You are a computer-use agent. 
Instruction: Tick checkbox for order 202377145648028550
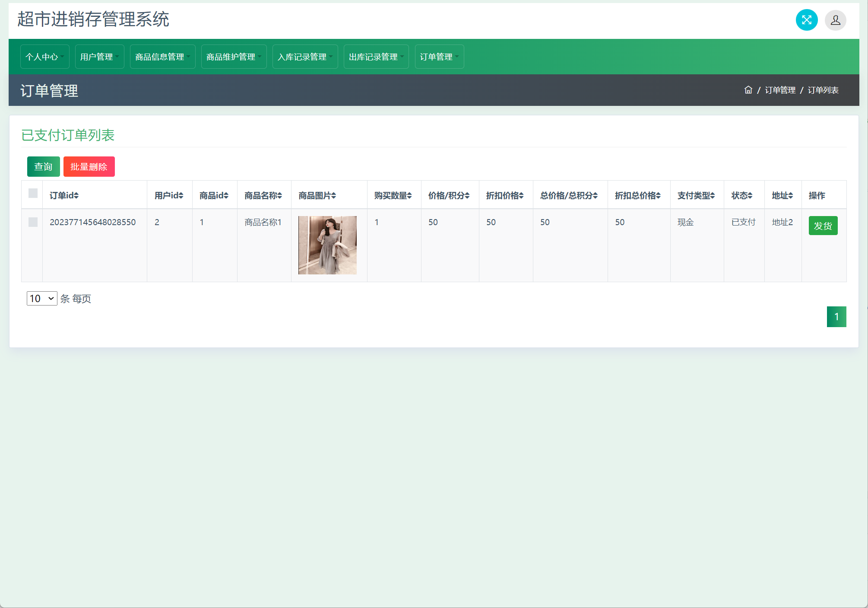pyautogui.click(x=33, y=222)
